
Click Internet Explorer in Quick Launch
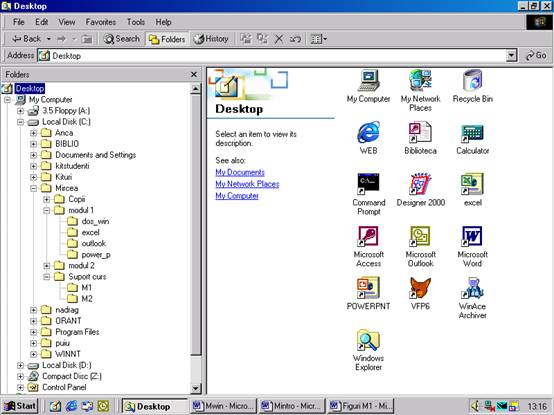coord(71,406)
